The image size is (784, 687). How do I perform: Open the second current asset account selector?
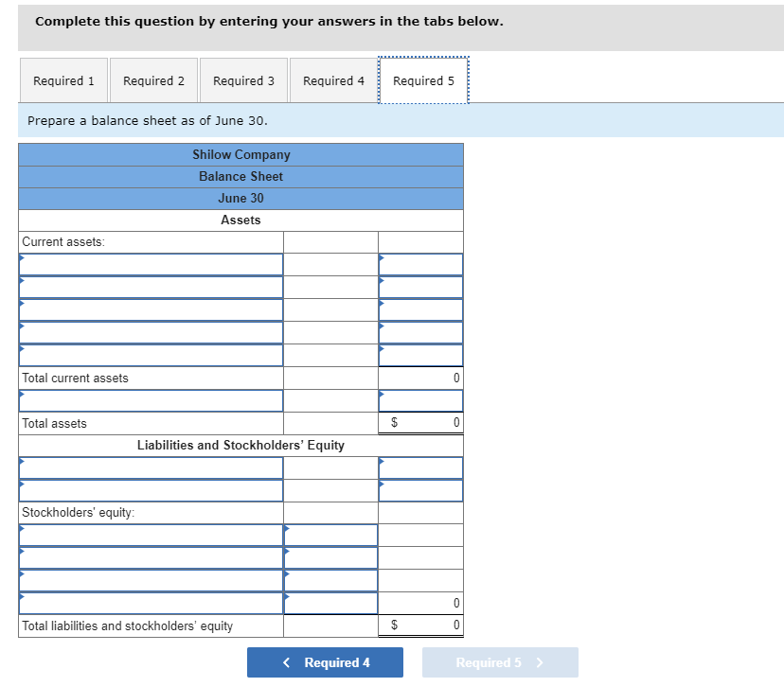pyautogui.click(x=151, y=287)
